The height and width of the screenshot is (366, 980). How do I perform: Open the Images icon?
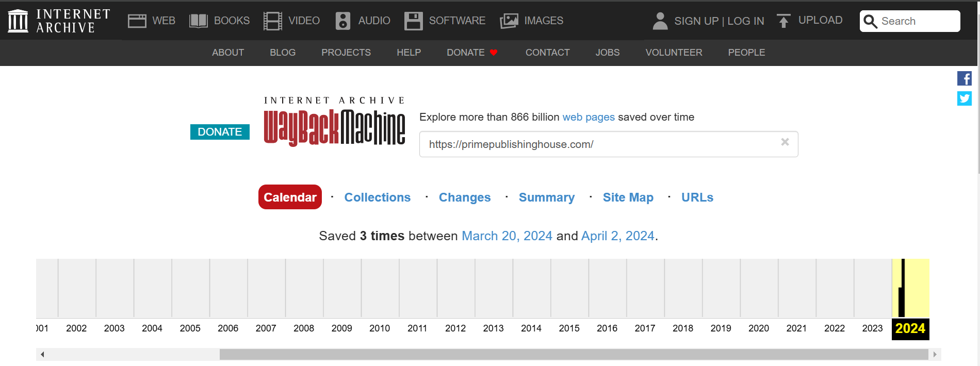(509, 21)
